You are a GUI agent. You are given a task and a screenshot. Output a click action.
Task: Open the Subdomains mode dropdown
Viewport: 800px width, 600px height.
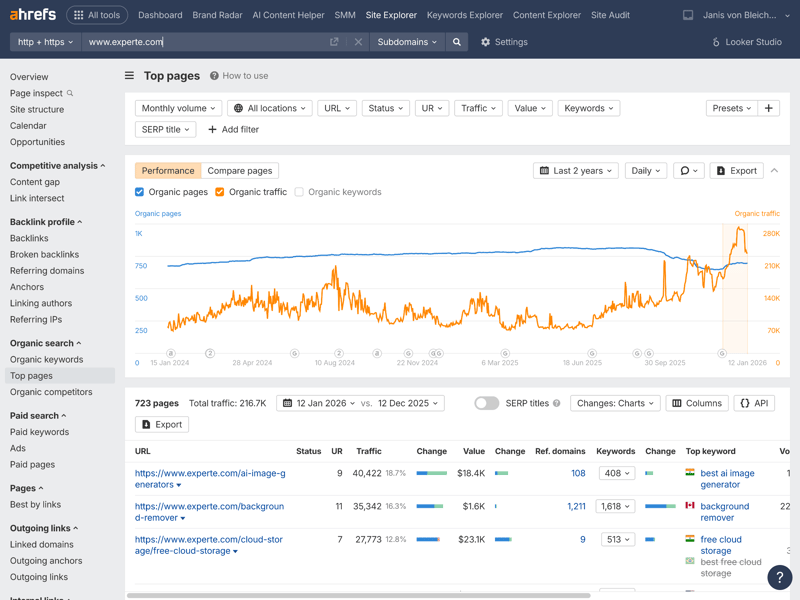407,42
